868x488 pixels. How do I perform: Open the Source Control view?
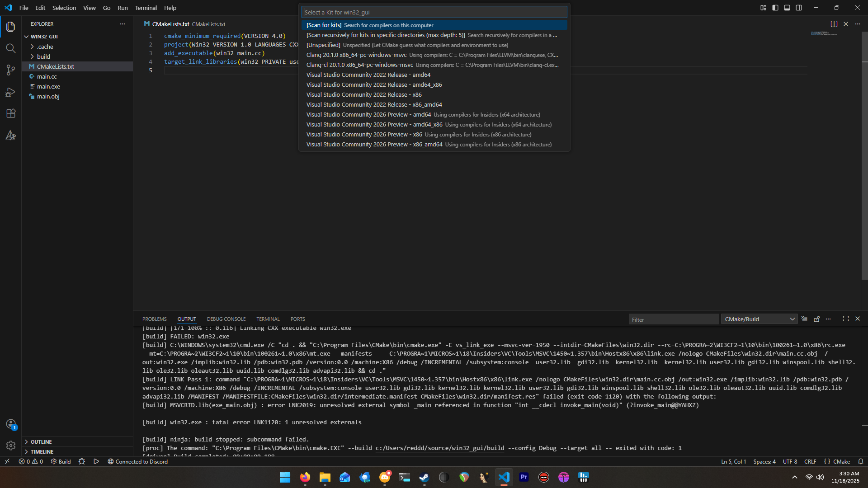(x=11, y=70)
